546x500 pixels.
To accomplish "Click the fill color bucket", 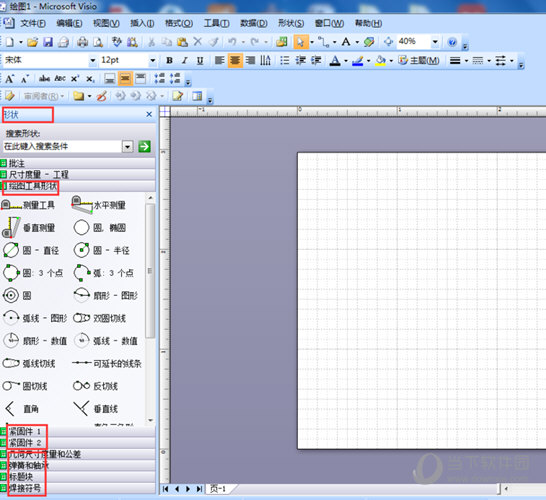I will (380, 61).
